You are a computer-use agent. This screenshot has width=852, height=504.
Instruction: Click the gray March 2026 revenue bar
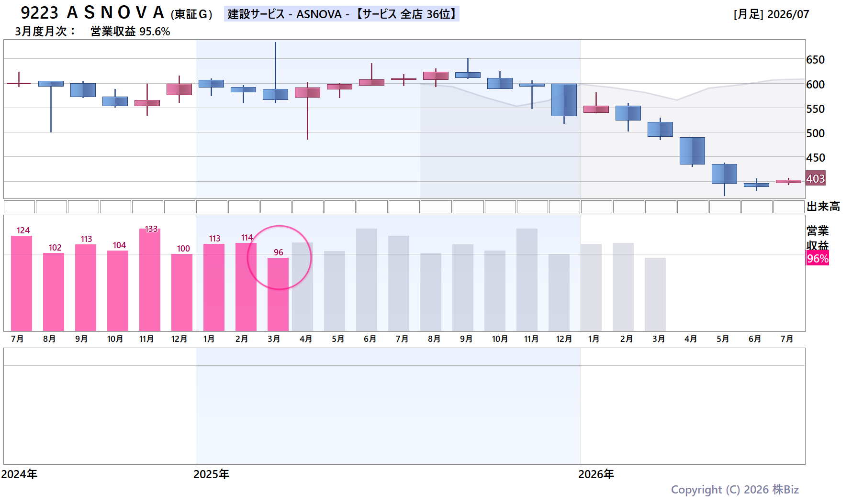tap(655, 294)
